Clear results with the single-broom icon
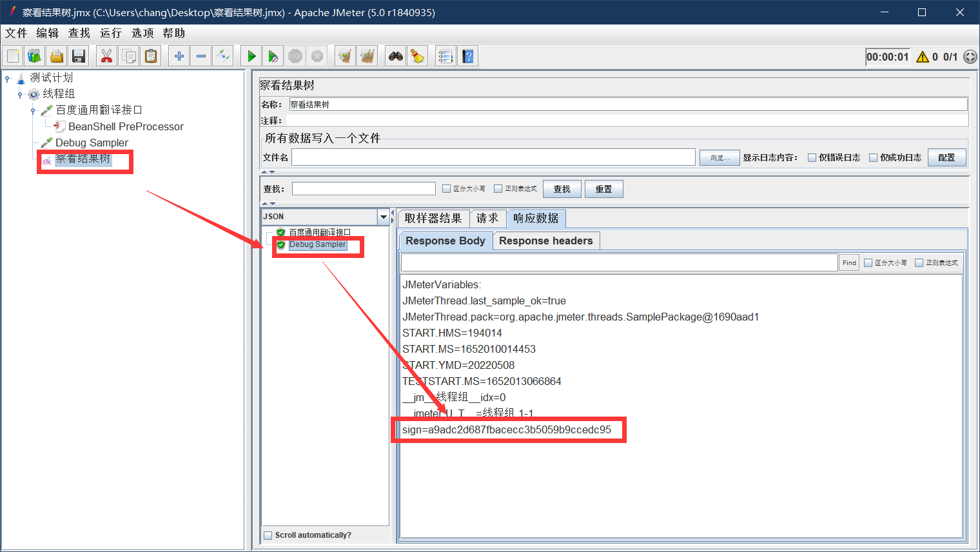The height and width of the screenshot is (552, 980). point(346,57)
